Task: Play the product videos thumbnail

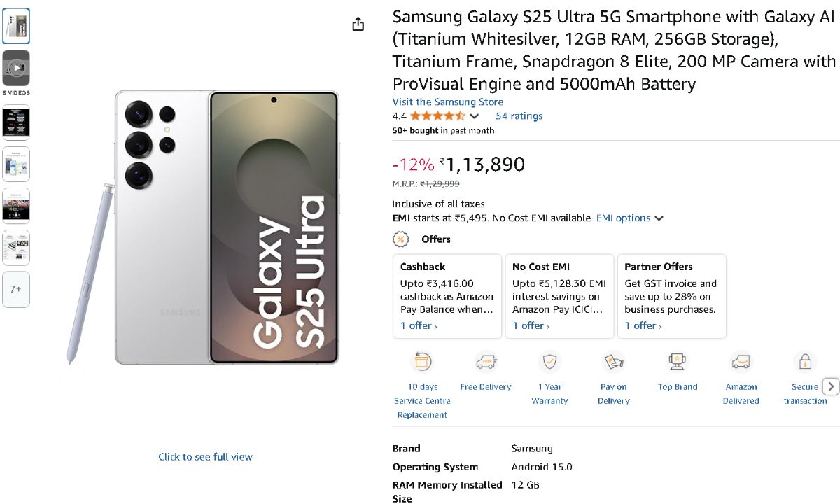Action: click(16, 68)
